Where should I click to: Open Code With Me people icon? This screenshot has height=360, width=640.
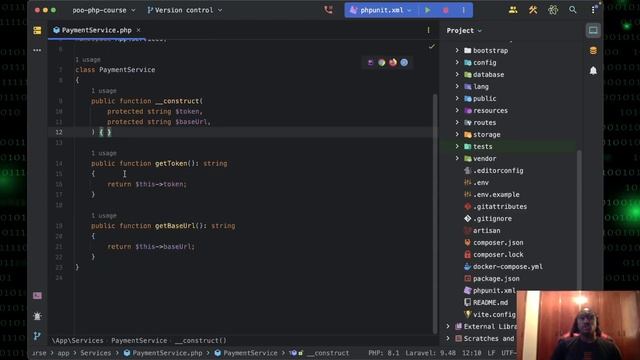[513, 10]
